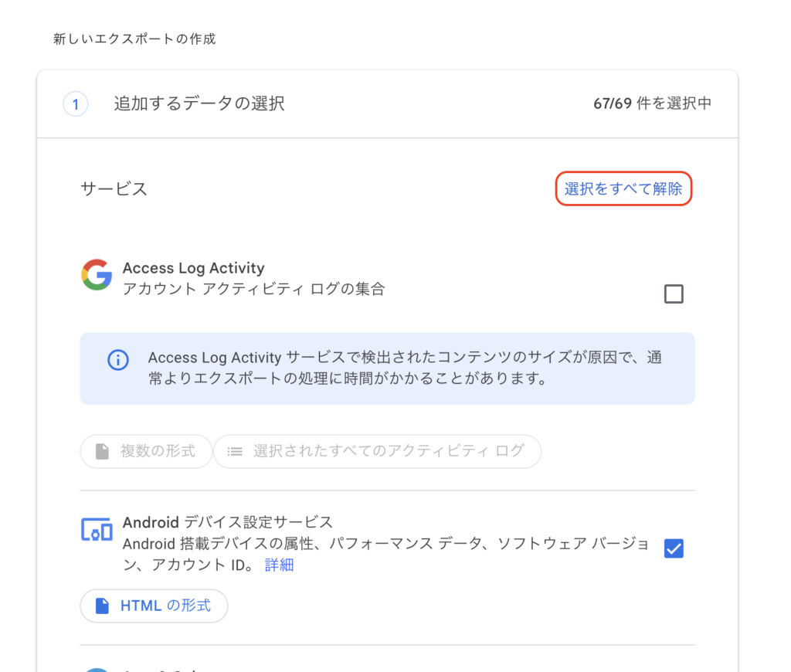This screenshot has height=672, width=791.
Task: Click the Android デバイス設定サービス title
Action: (228, 522)
